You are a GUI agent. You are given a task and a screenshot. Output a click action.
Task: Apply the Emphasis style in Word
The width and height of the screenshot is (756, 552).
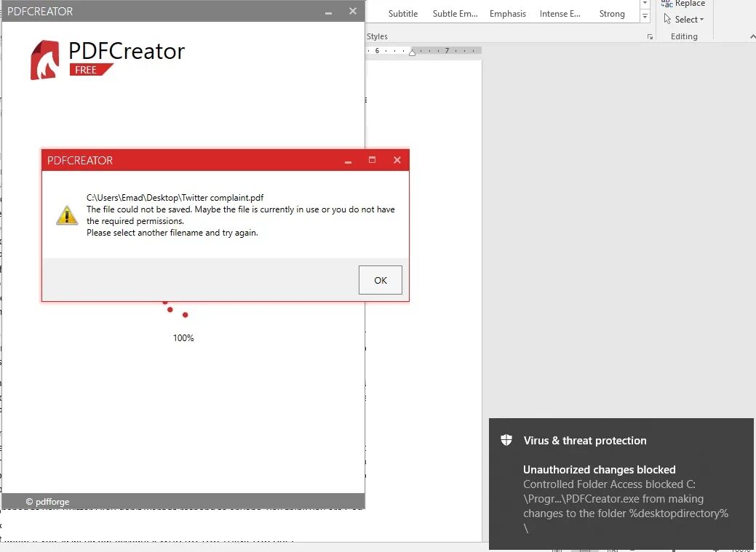pos(508,14)
